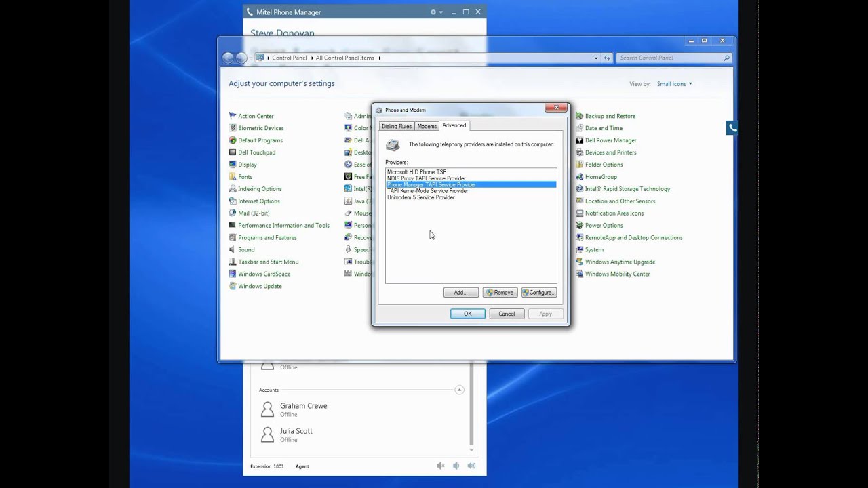Cancel the Phone and Modem dialog
Viewport: 868px width, 488px height.
(507, 314)
